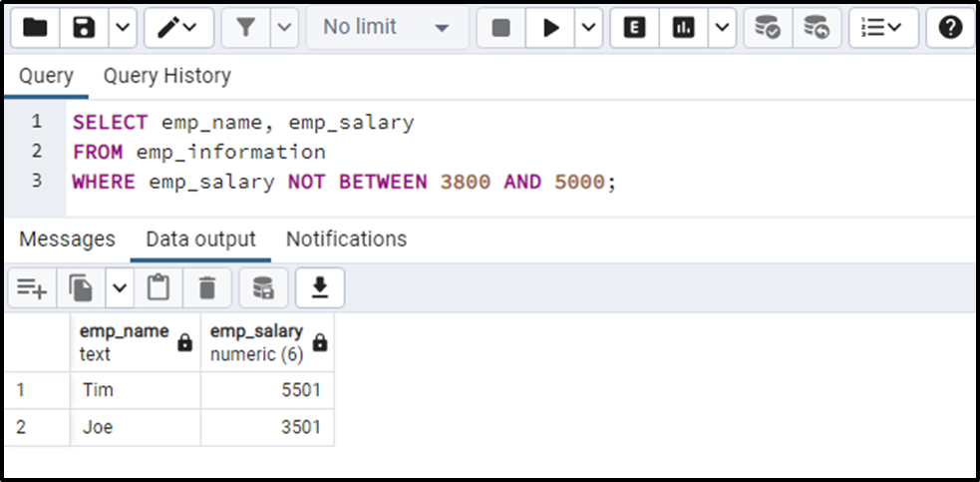The height and width of the screenshot is (482, 980).
Task: Delete the selected result row
Action: click(207, 288)
